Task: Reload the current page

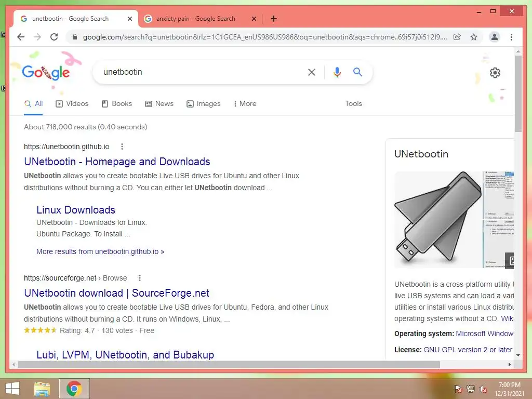Action: [x=54, y=37]
